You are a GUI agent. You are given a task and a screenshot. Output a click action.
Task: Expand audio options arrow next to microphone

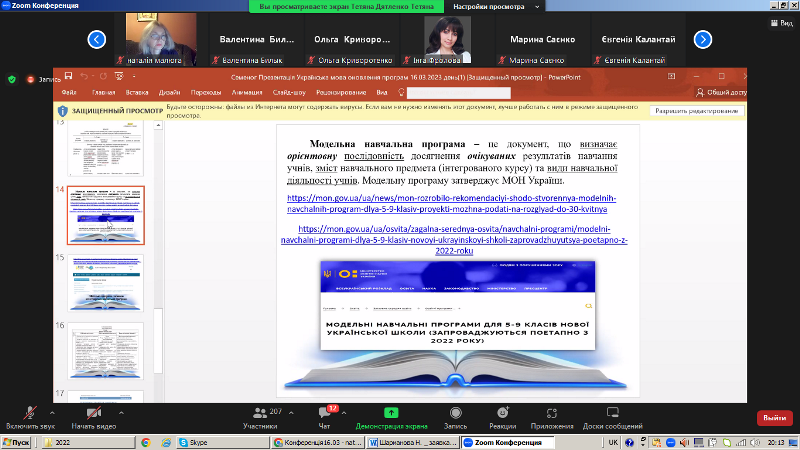point(51,410)
